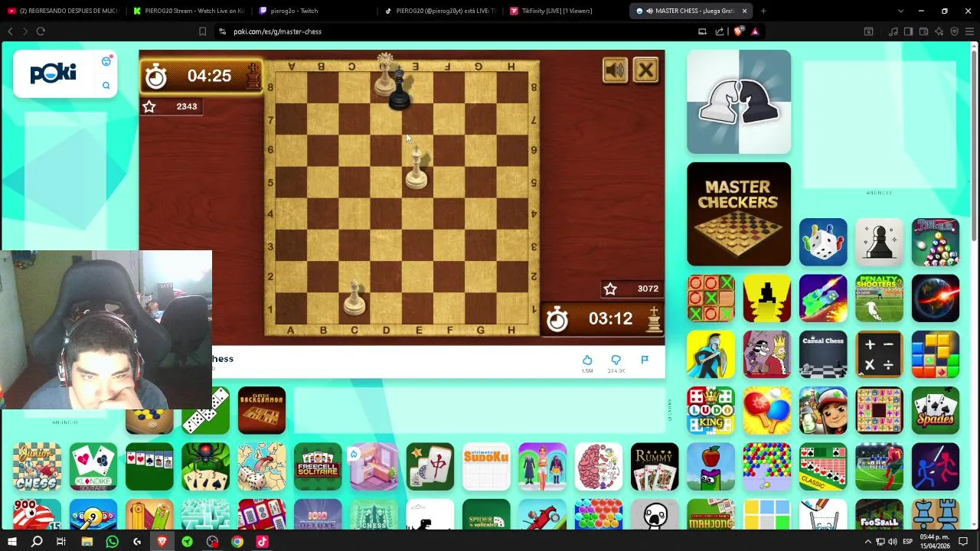Viewport: 980px width, 551px height.
Task: Open the math symbols chalkboard game icon
Action: [x=879, y=354]
